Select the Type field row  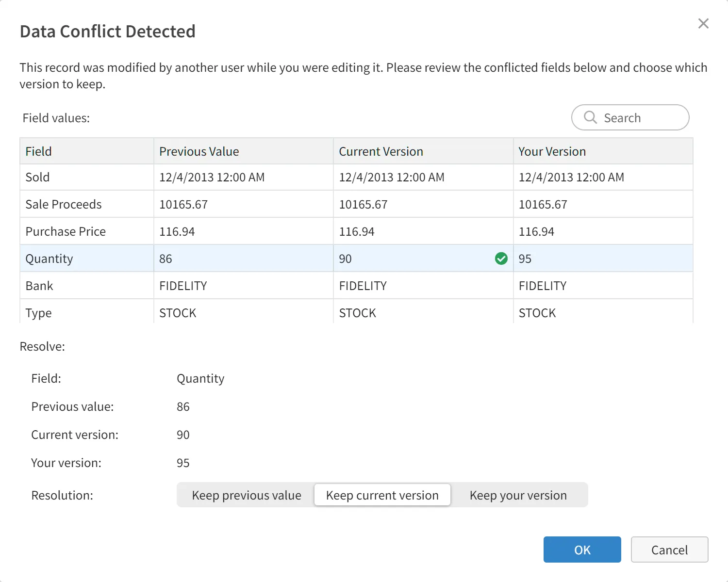click(38, 313)
